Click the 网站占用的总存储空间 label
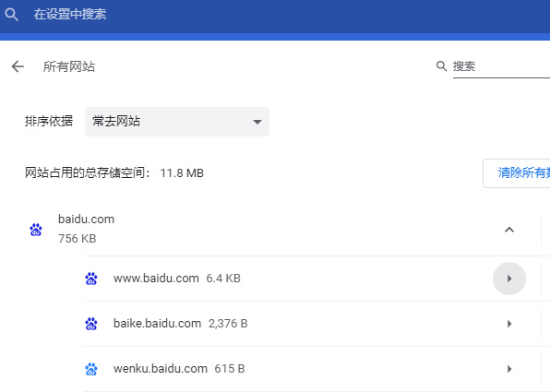This screenshot has width=550, height=392. coord(88,172)
